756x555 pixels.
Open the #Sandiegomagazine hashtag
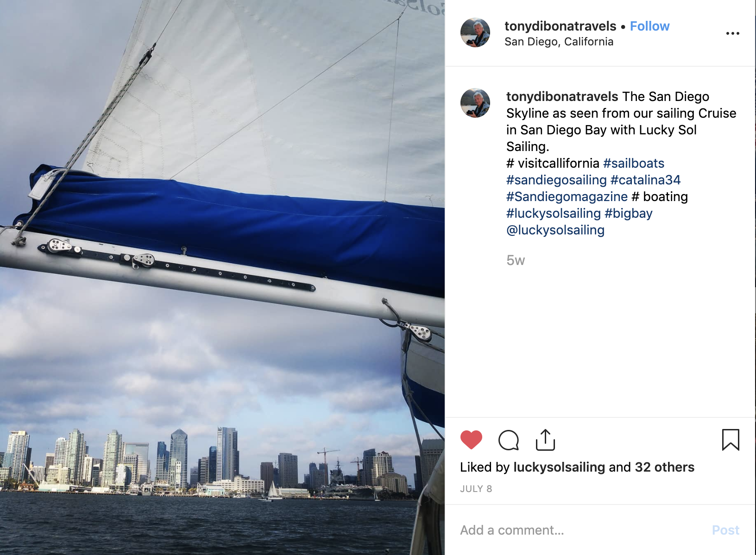coord(567,196)
